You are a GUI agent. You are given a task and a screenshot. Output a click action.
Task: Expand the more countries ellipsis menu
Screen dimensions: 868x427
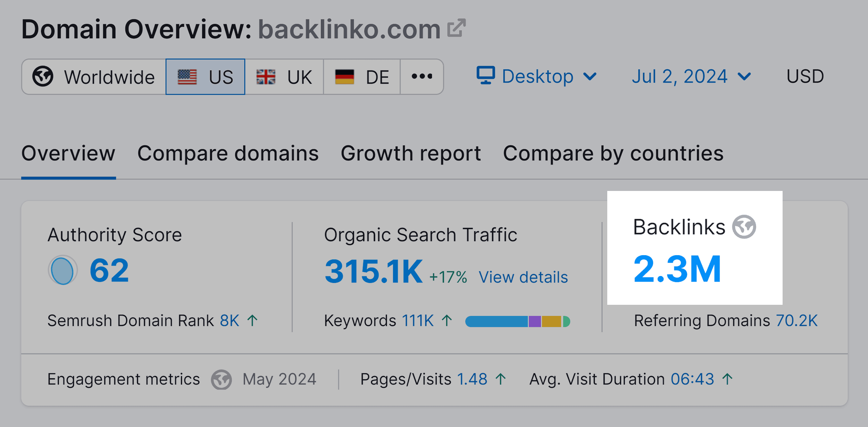tap(421, 76)
